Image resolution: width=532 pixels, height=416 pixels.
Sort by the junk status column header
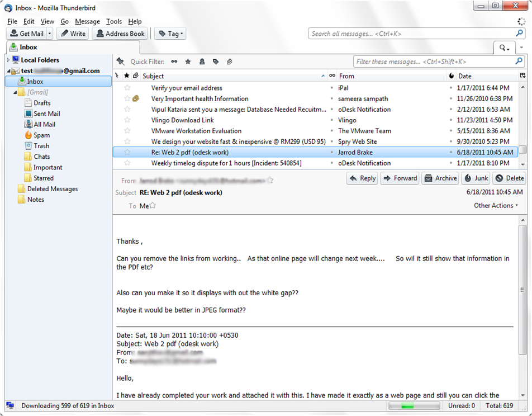(452, 75)
